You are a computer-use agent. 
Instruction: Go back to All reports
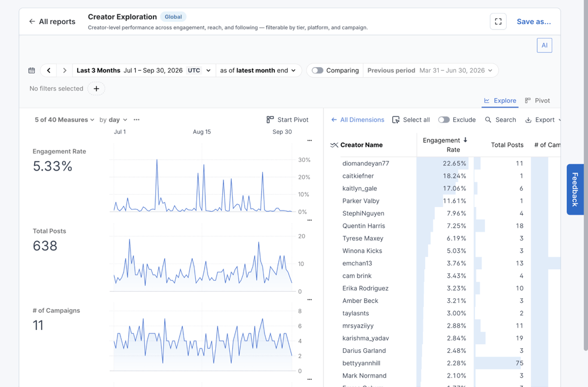point(52,21)
